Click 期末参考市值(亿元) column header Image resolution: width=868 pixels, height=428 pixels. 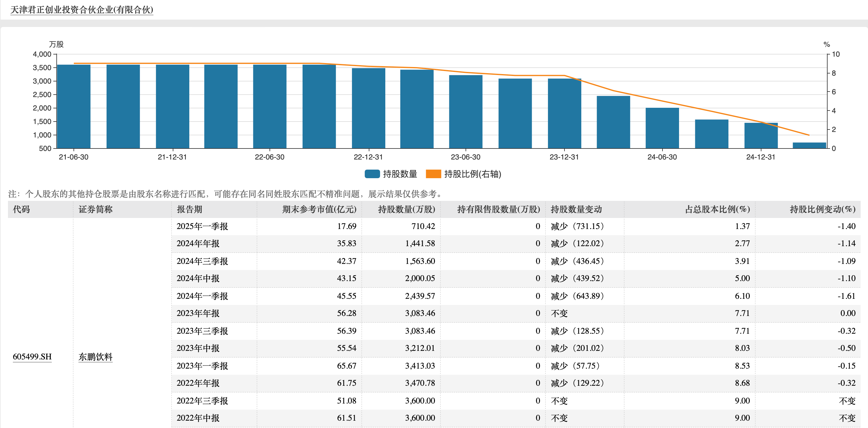coord(319,209)
